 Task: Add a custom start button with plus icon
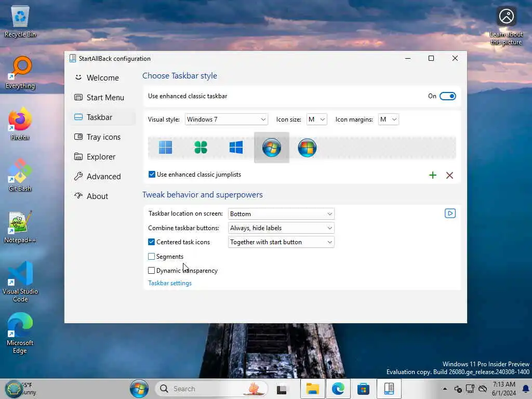433,175
